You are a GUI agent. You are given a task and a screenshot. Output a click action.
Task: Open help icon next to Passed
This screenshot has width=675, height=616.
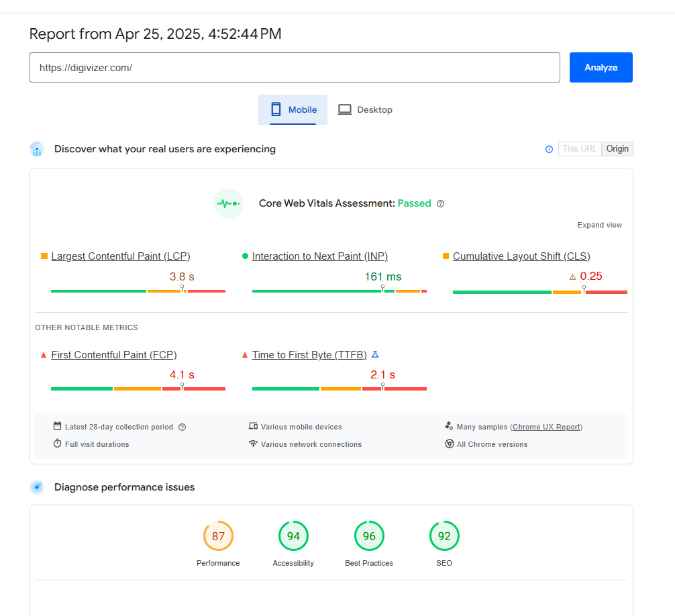pos(440,203)
